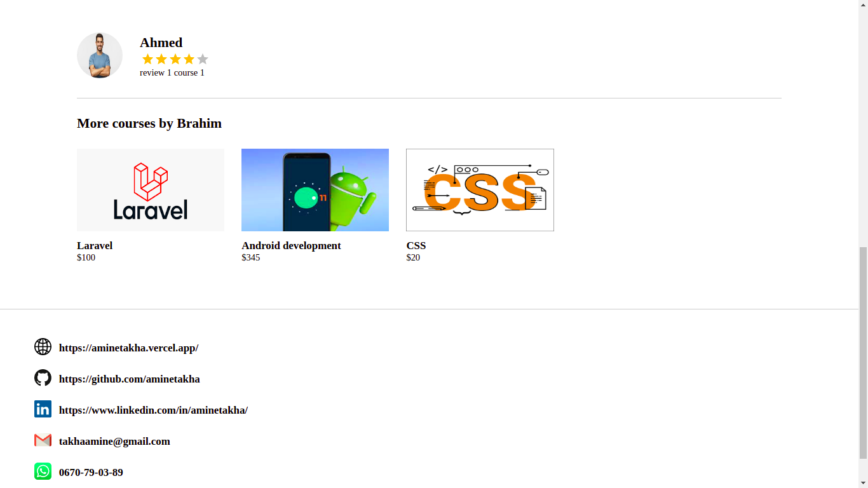868x488 pixels.
Task: Click the fourth gold rating star
Action: [x=189, y=59]
